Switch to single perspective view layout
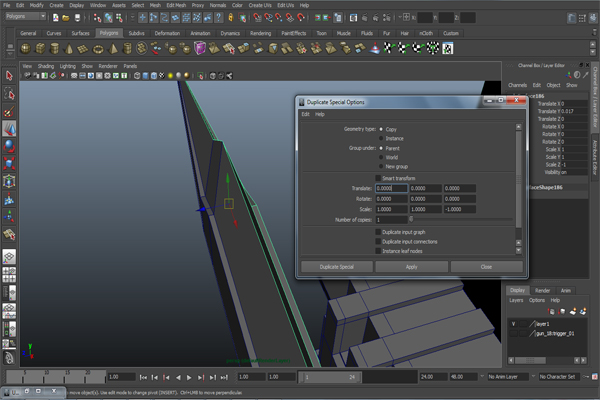 pos(9,256)
